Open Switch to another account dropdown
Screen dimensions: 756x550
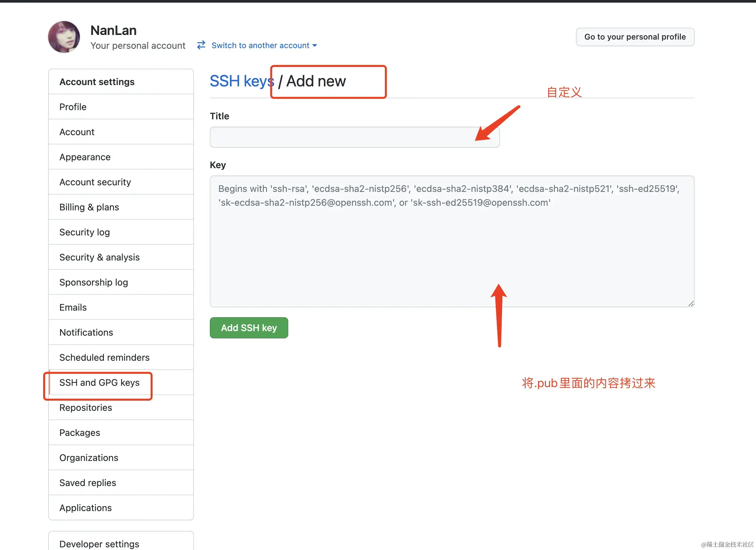(264, 45)
